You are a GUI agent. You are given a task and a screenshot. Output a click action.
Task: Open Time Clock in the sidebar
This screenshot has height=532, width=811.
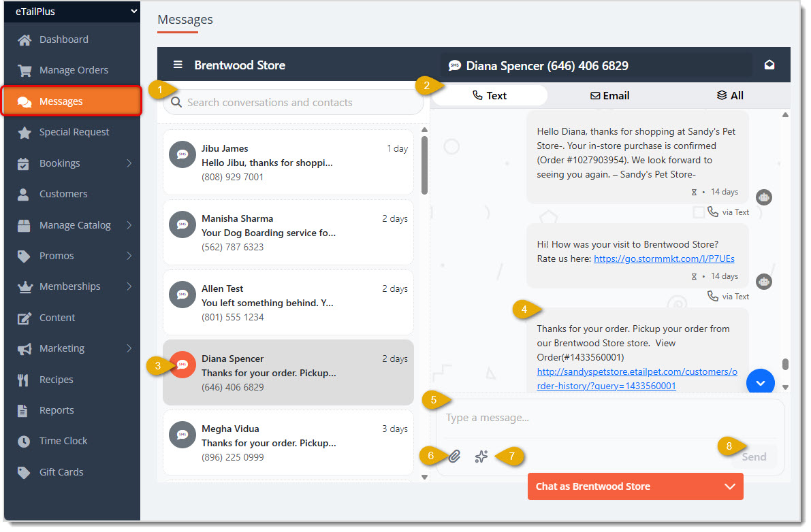[72, 441]
